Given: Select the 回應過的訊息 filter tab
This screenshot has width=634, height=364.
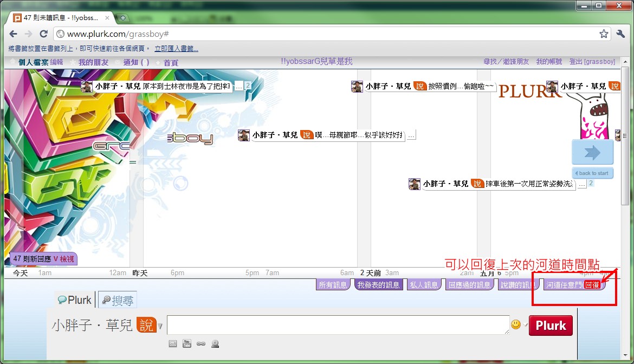Looking at the screenshot, I should (469, 285).
